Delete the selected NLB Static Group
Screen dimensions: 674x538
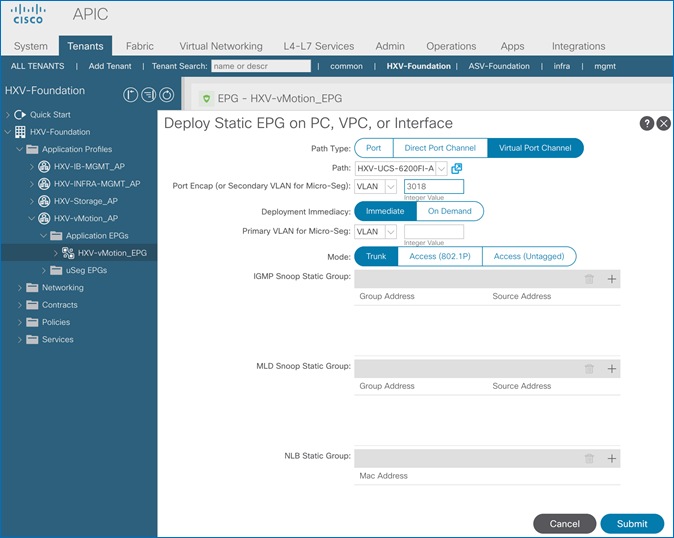tap(589, 459)
